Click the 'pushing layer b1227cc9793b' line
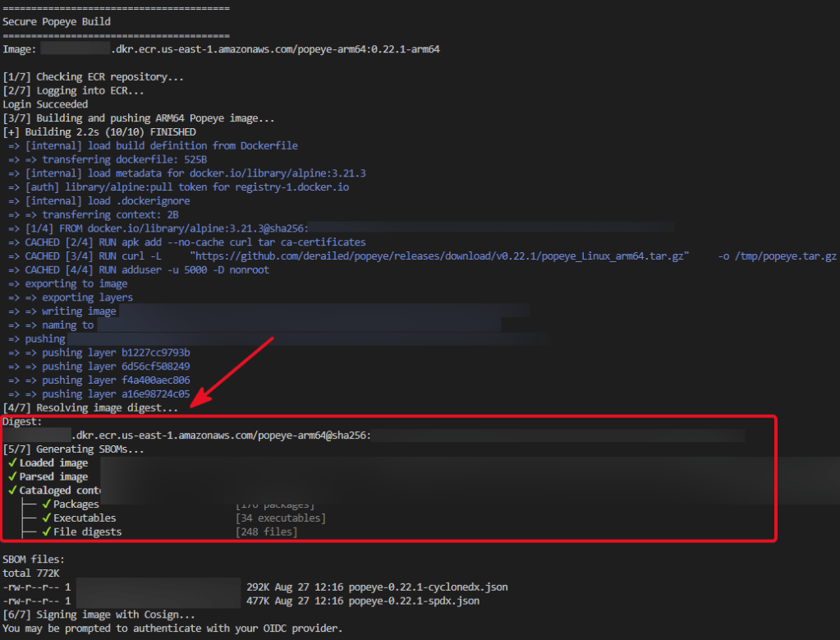This screenshot has height=640, width=840. tap(99, 353)
